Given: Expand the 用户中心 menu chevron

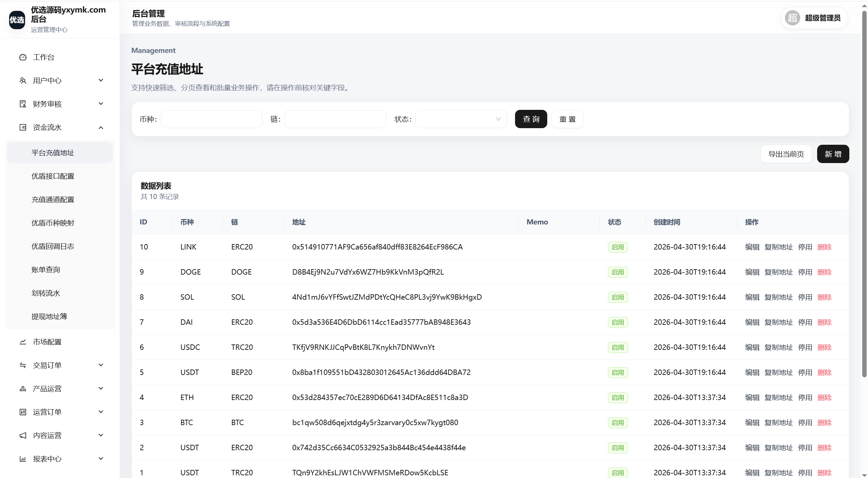Looking at the screenshot, I should pos(101,80).
